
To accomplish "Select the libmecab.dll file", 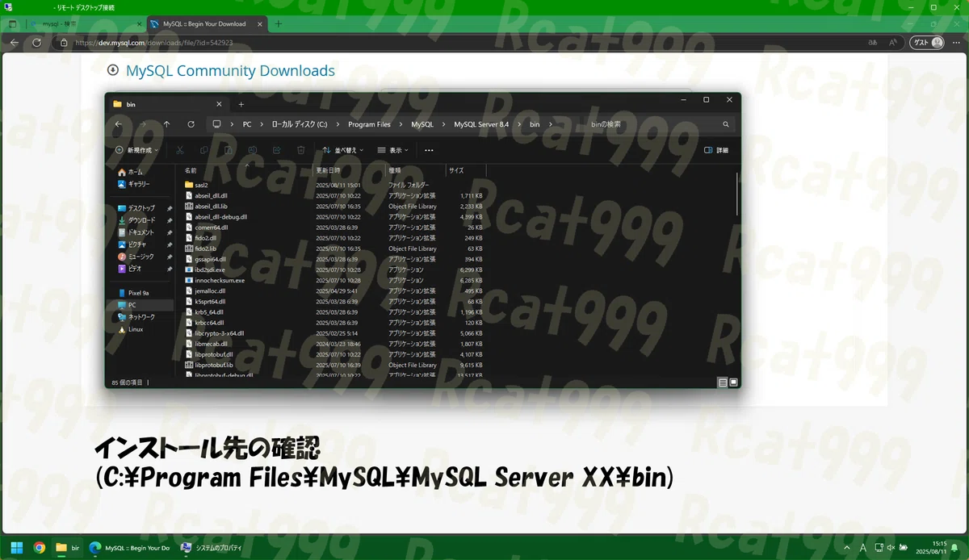I will [210, 344].
